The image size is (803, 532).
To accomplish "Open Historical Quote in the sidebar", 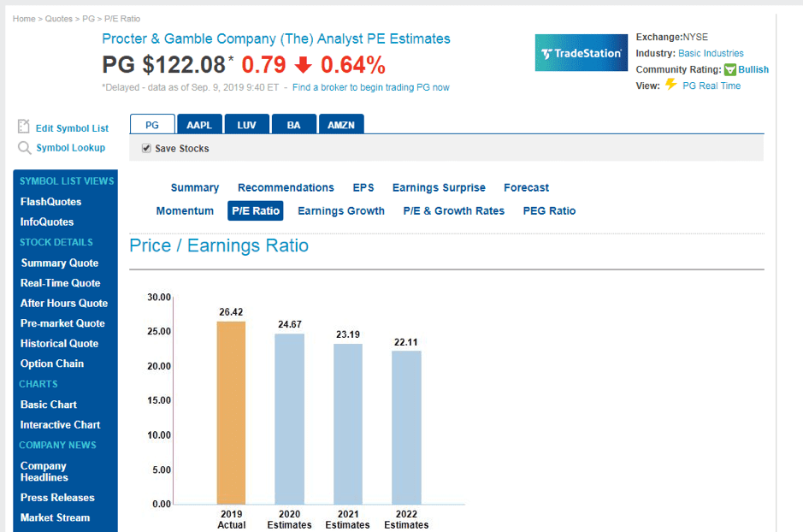I will [59, 344].
